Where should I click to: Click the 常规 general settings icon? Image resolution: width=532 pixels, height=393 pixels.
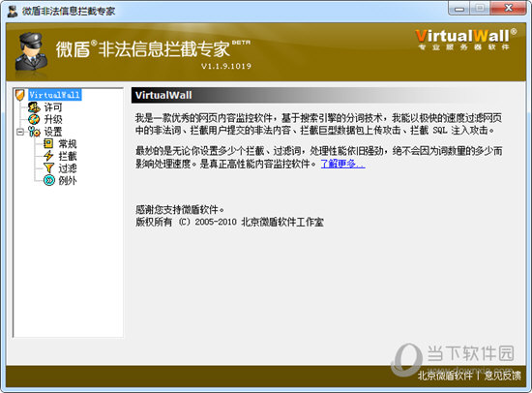(x=48, y=143)
